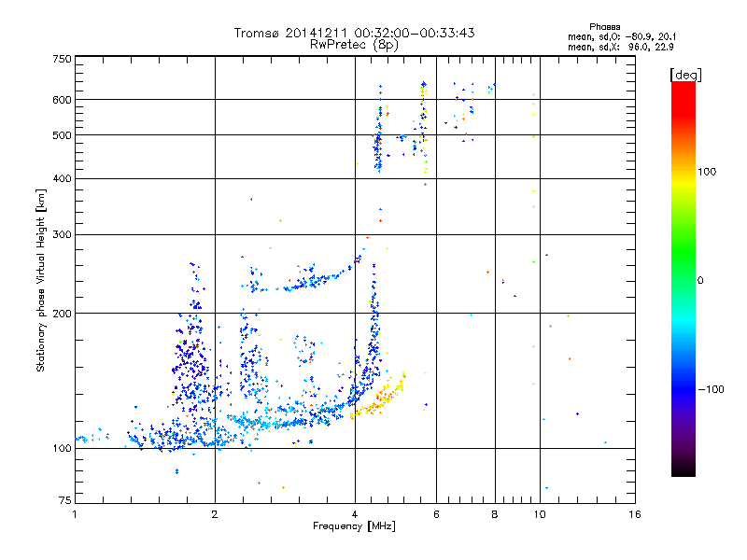Click x-axis tick label '6'
The image size is (747, 560).
(x=436, y=514)
